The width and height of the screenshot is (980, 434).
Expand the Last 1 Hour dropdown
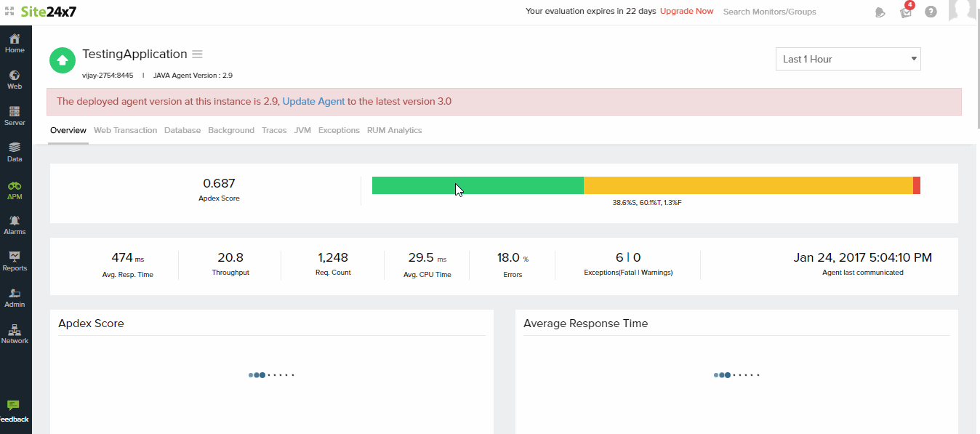click(x=848, y=59)
